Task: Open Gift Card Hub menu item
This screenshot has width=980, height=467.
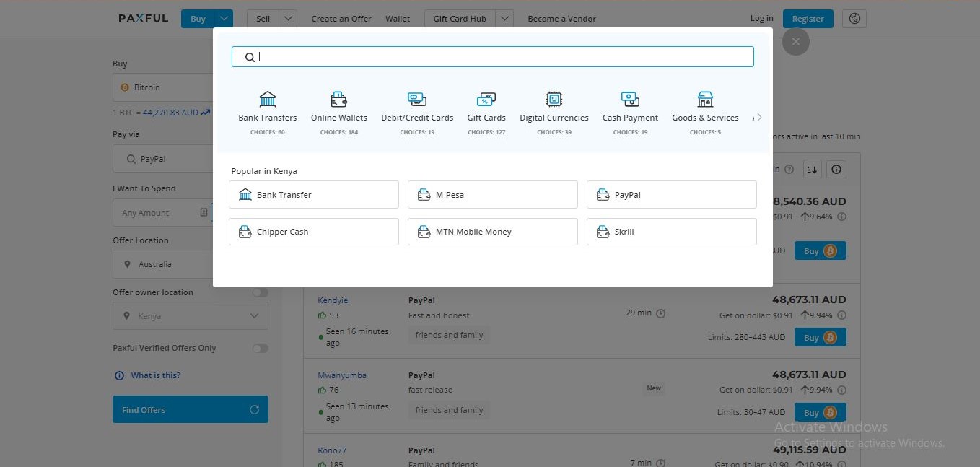Action: (460, 19)
